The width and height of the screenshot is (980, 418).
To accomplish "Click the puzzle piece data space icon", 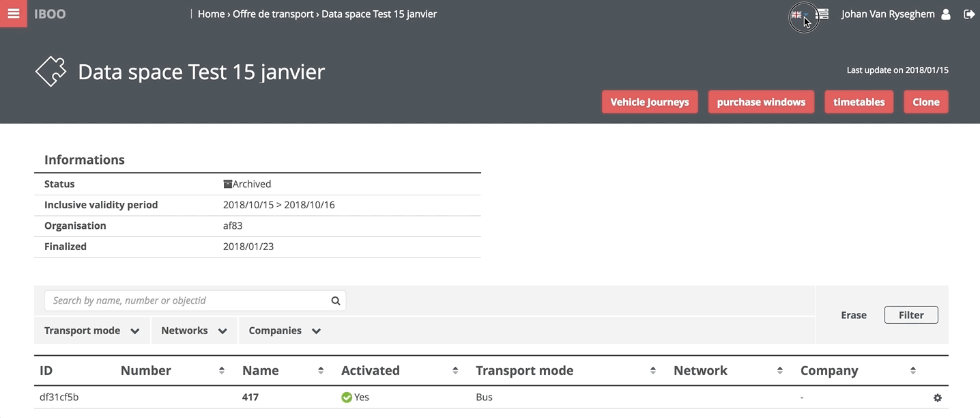I will click(51, 71).
